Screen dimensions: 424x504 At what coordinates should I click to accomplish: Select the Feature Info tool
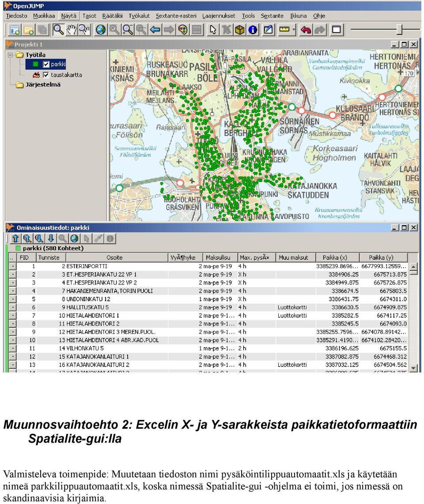[x=253, y=30]
